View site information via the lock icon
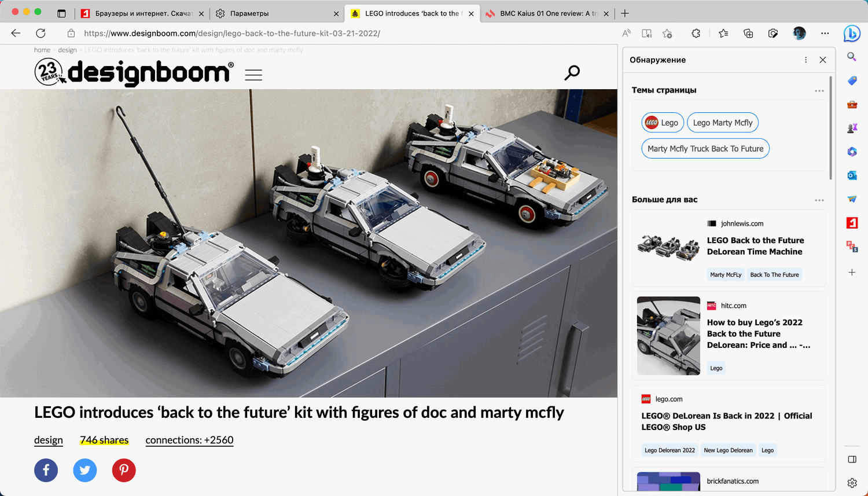Screen dimensions: 868x496 (71, 33)
